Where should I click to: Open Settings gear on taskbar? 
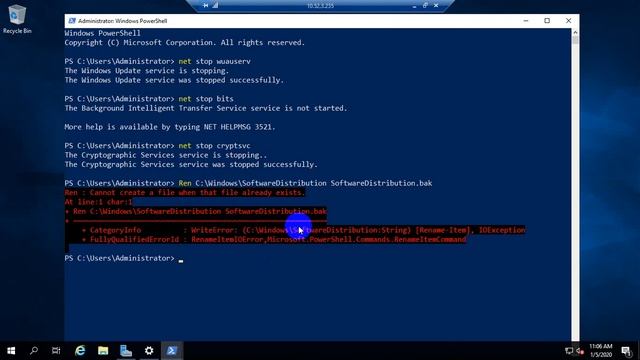[x=149, y=351]
